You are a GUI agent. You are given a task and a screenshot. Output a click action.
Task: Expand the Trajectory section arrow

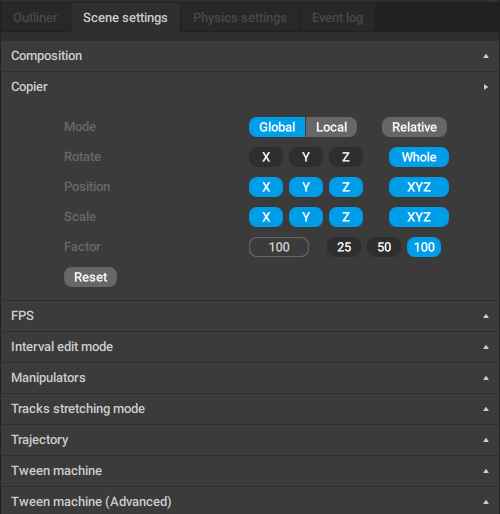click(x=486, y=440)
